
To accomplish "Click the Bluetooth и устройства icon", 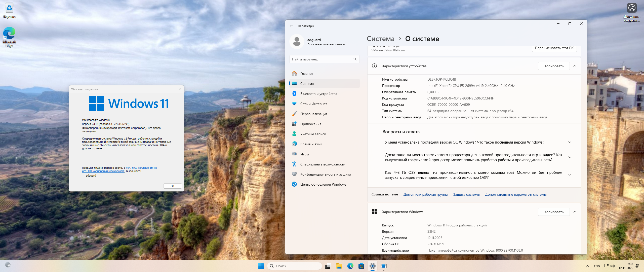I will point(294,94).
